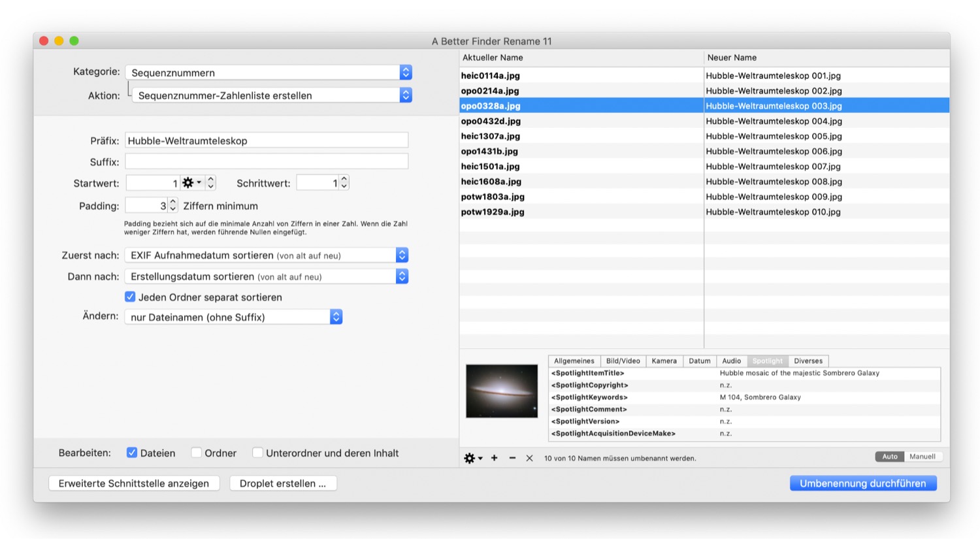Viewport: 980px width, 539px height.
Task: Click the Schrittwert number field
Action: click(318, 183)
